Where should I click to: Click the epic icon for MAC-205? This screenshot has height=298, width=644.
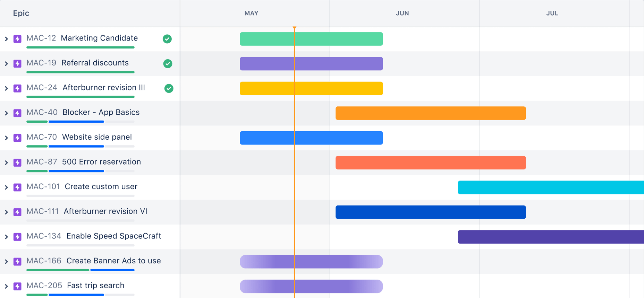tap(17, 286)
